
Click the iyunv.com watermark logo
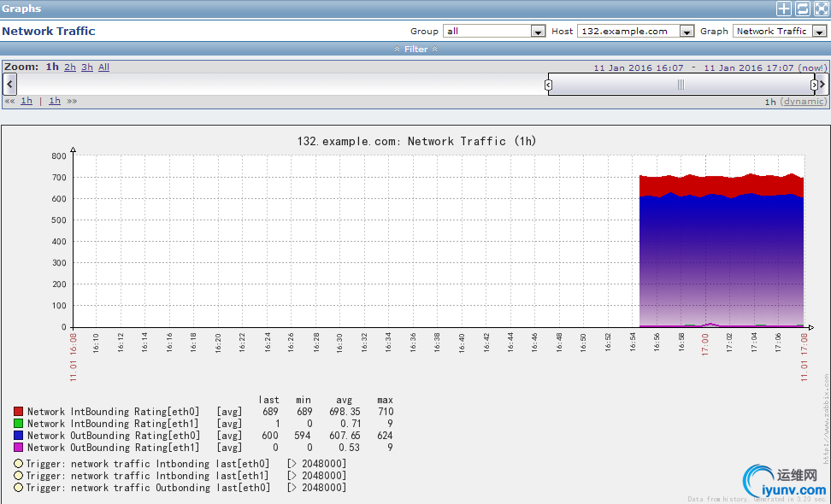coord(785,483)
